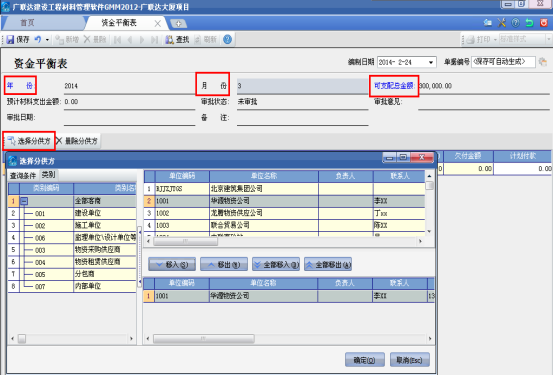This screenshot has width=553, height=376.
Task: Click the icon next to 单据编号 field
Action: click(543, 62)
